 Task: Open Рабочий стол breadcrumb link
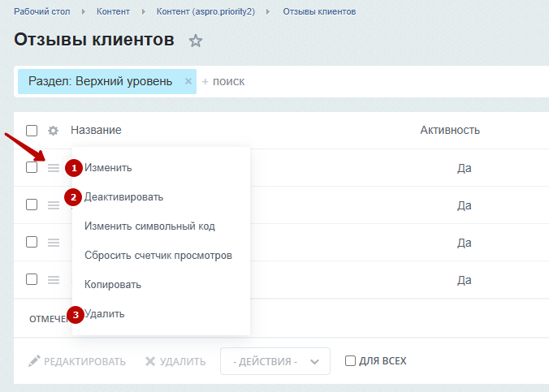pos(42,11)
